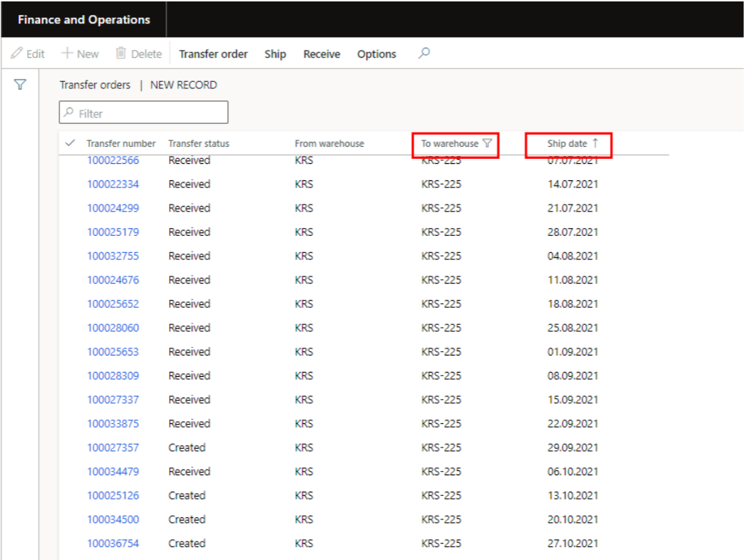The height and width of the screenshot is (560, 748).
Task: Select the 29.09.2021 ship date cell
Action: [573, 447]
